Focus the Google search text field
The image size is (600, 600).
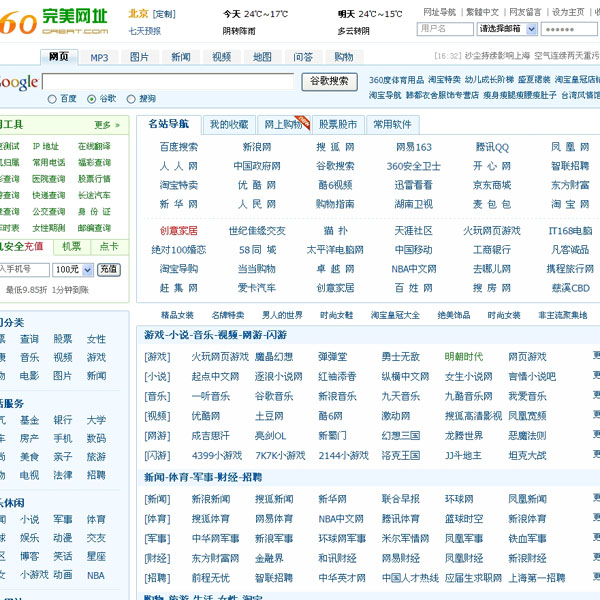(168, 82)
